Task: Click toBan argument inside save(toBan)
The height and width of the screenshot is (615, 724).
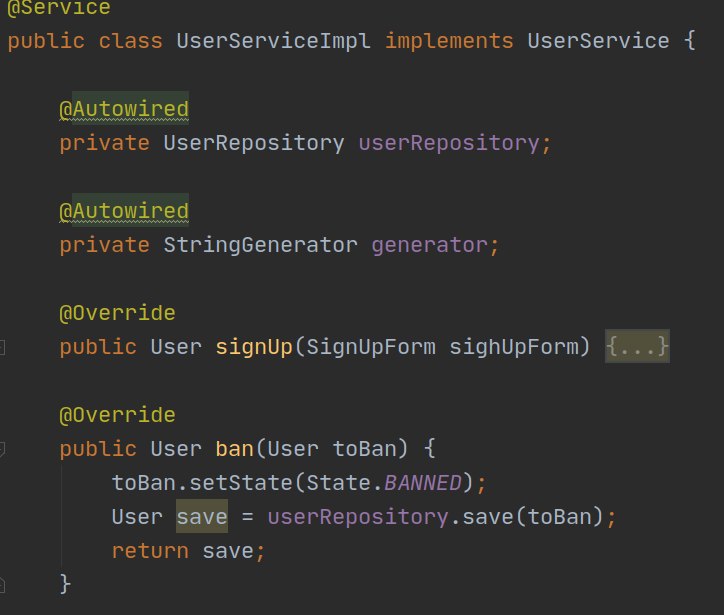Action: [x=559, y=517]
